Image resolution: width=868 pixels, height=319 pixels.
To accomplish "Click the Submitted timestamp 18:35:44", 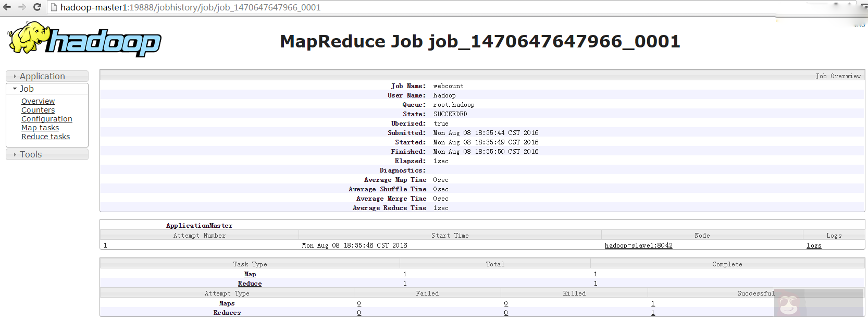I will pyautogui.click(x=486, y=133).
